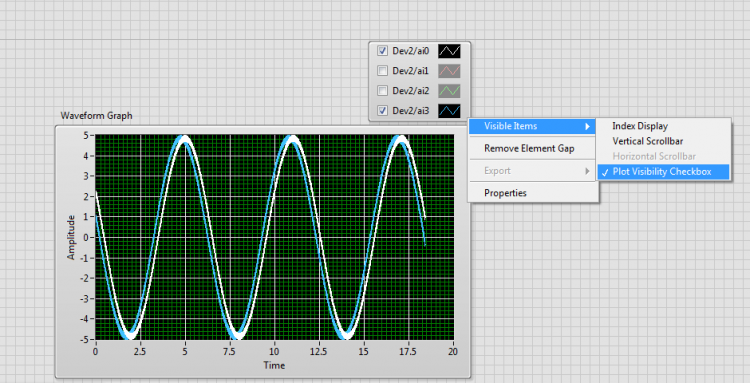
Task: Click the Dev2/ai2 green plot sample icon
Action: click(x=449, y=90)
